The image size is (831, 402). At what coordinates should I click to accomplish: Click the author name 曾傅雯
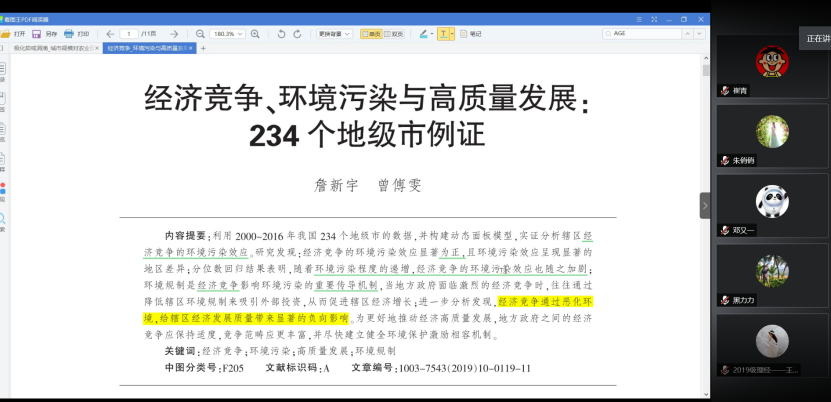400,185
